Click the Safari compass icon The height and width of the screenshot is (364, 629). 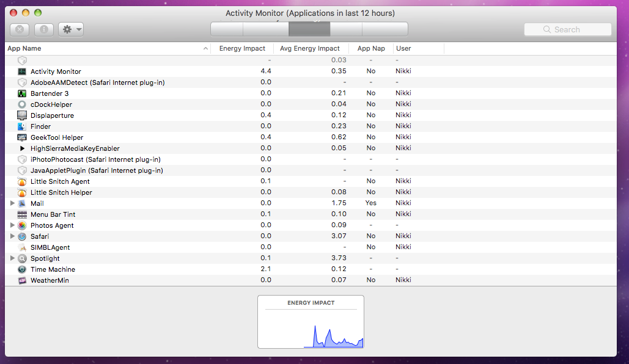22,236
